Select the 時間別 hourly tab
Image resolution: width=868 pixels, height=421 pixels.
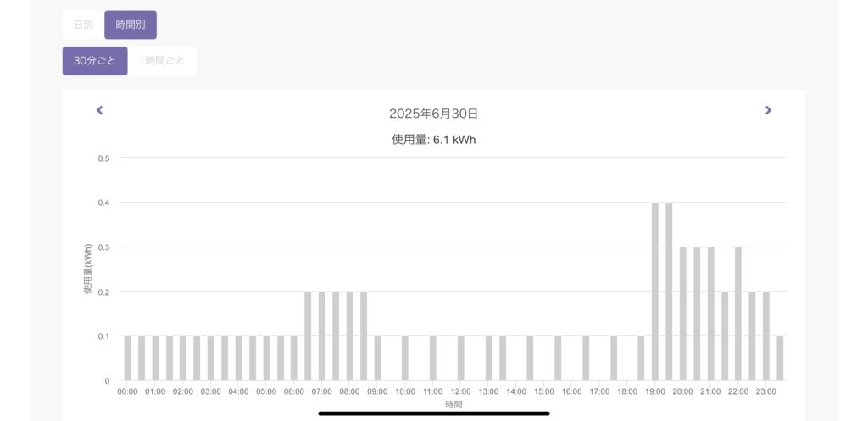tap(131, 25)
